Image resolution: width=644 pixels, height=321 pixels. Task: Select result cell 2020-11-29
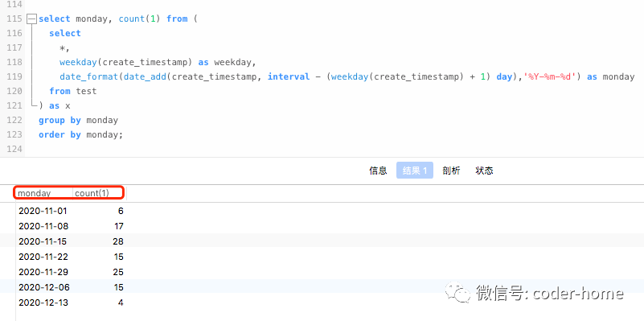(x=43, y=272)
